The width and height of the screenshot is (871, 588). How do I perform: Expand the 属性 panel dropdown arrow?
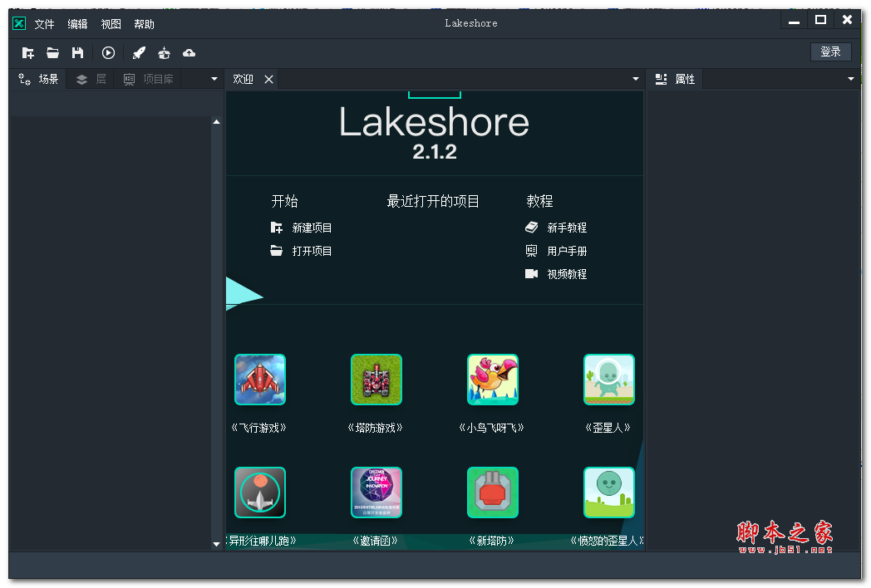[x=850, y=79]
